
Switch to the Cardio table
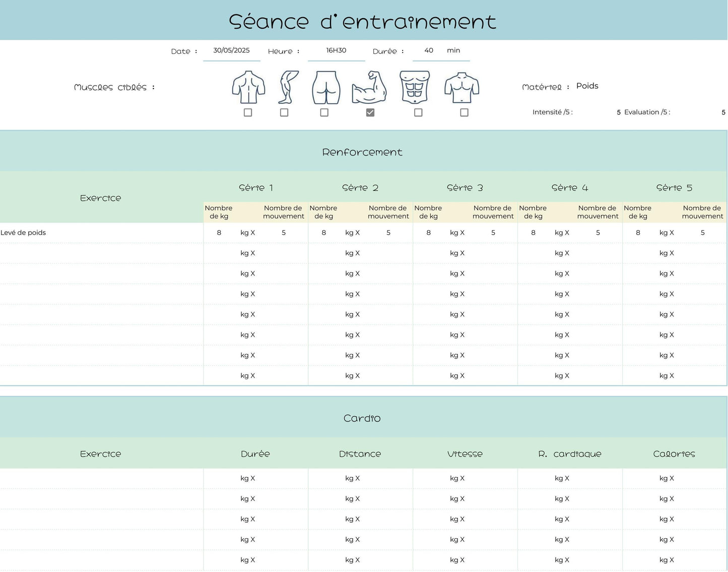pos(362,418)
